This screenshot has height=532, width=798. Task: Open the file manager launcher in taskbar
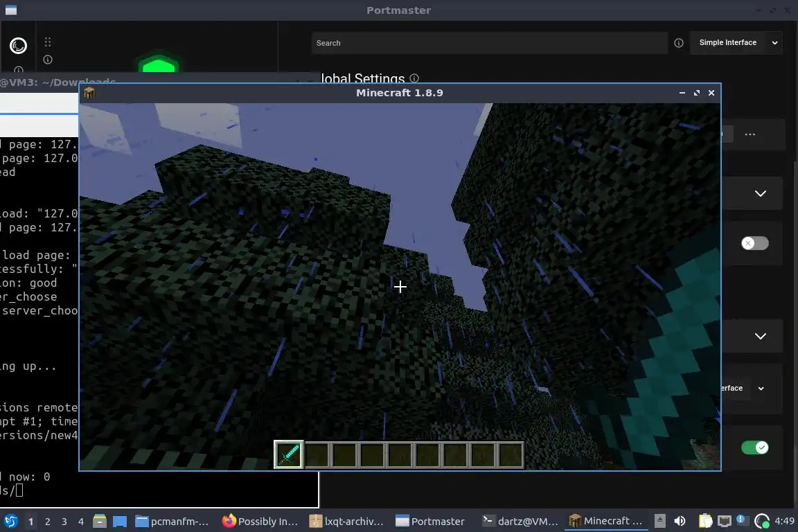click(x=100, y=522)
